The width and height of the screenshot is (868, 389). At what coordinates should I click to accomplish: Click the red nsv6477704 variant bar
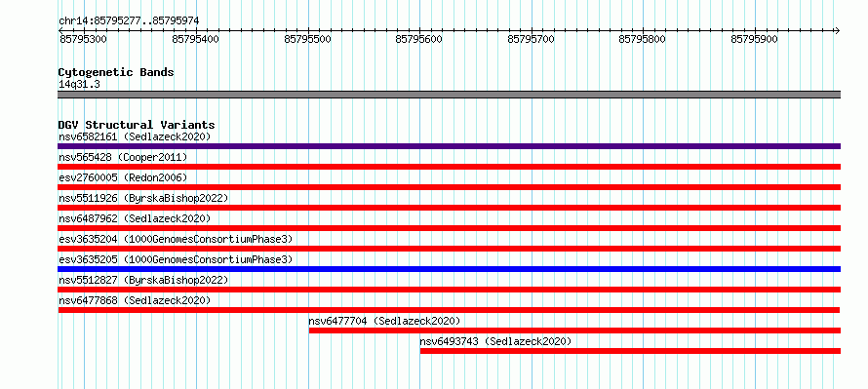(x=574, y=331)
